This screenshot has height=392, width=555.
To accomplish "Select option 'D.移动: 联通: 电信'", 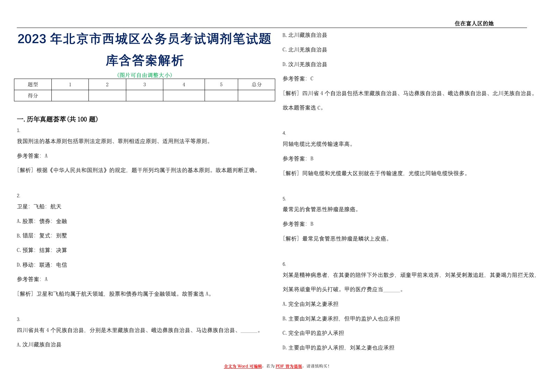I will click(x=42, y=265).
